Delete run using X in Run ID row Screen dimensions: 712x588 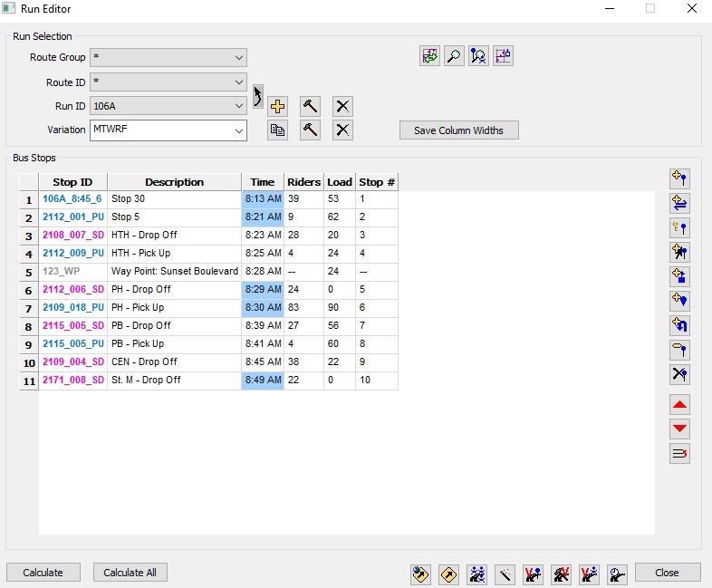(342, 106)
